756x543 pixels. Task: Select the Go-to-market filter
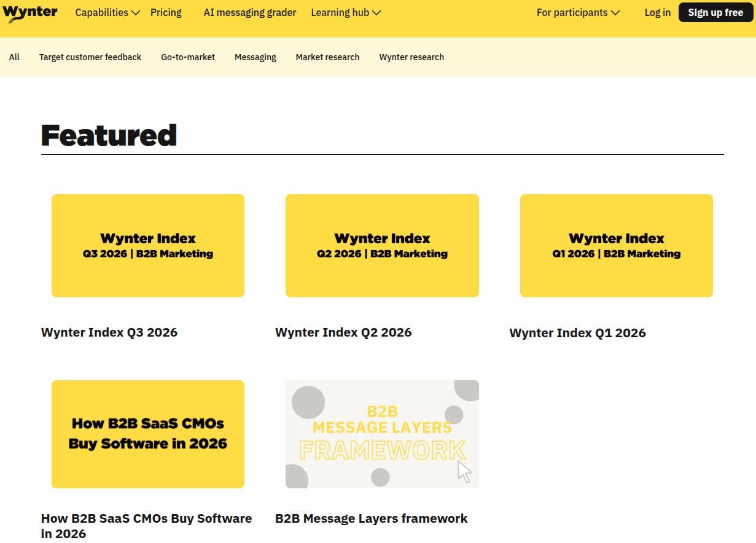pos(188,57)
